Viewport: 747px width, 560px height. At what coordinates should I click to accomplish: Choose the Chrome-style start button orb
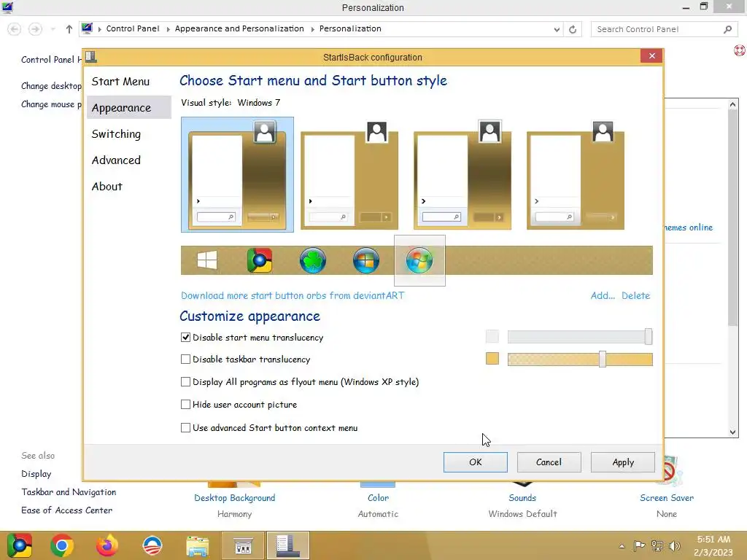[x=260, y=260]
